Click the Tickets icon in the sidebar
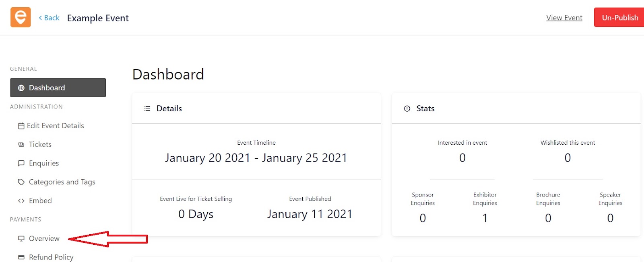The image size is (644, 262). (21, 145)
